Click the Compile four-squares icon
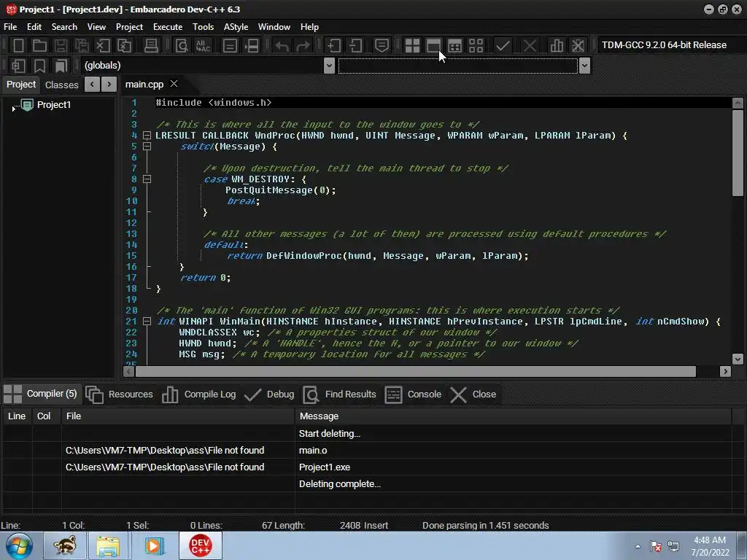The height and width of the screenshot is (560, 747). pos(413,46)
